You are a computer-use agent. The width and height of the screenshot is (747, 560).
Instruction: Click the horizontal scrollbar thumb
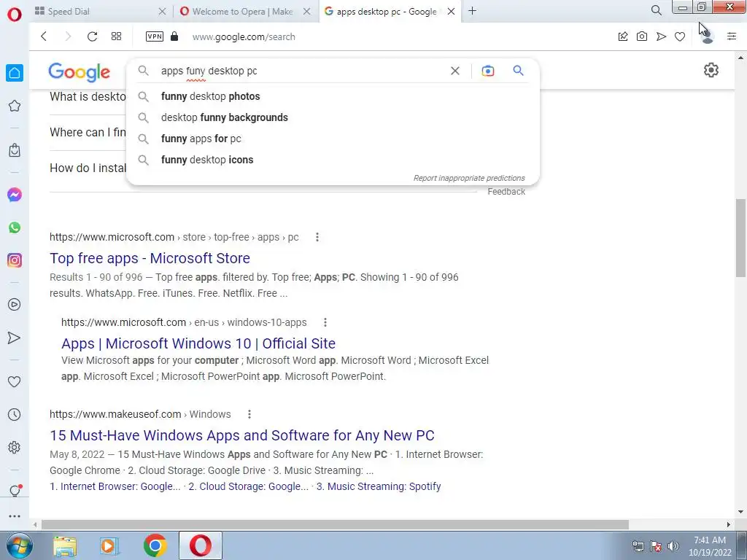point(335,524)
